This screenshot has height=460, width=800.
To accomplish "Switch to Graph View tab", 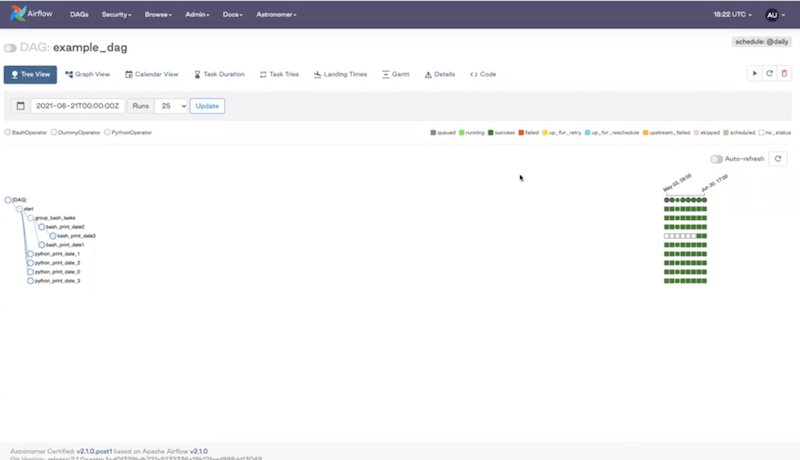I will [88, 74].
